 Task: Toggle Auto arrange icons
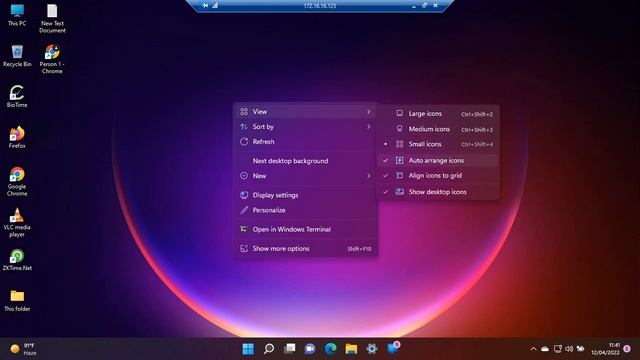pyautogui.click(x=437, y=160)
